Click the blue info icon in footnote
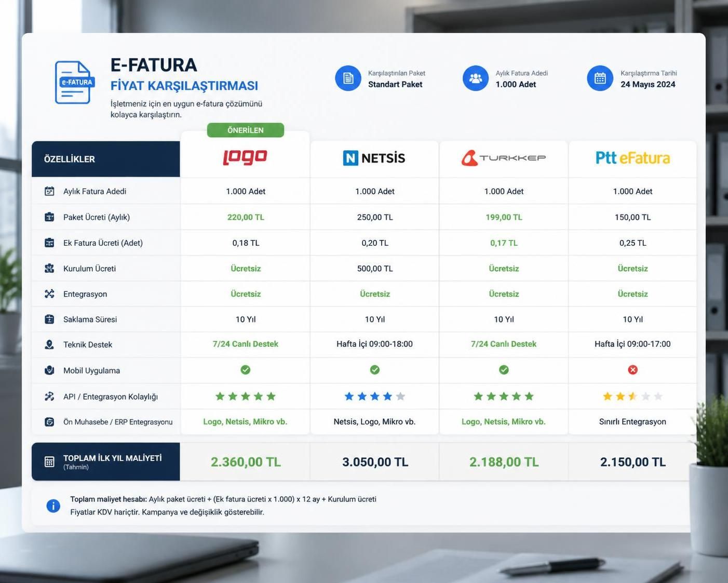Screen dimensions: 728x583 tap(53, 506)
